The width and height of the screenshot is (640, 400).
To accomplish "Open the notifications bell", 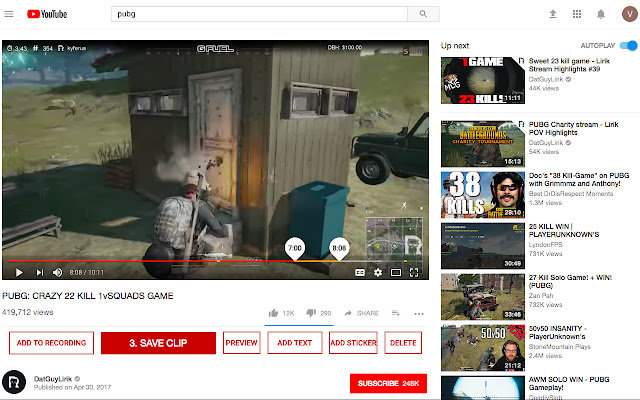I will 601,14.
